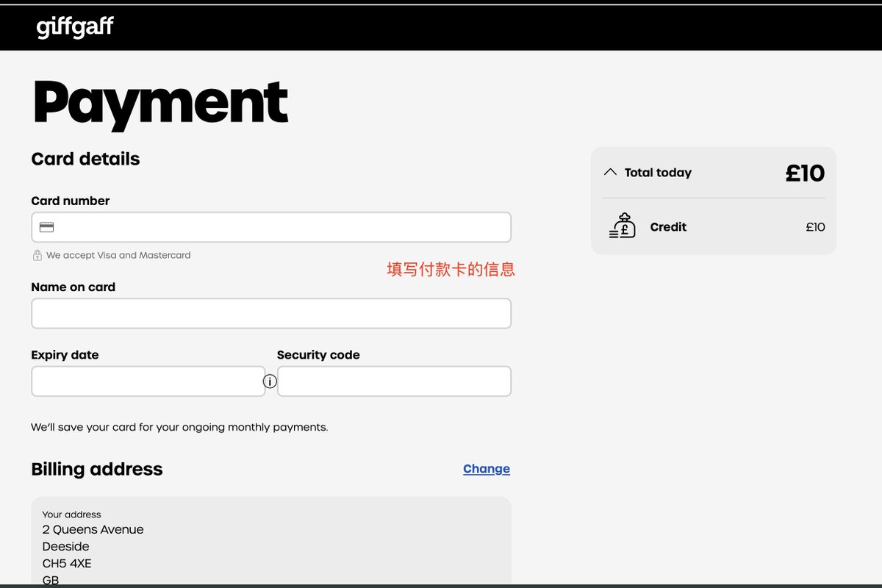
Task: Click the "Your address" label
Action: click(71, 514)
